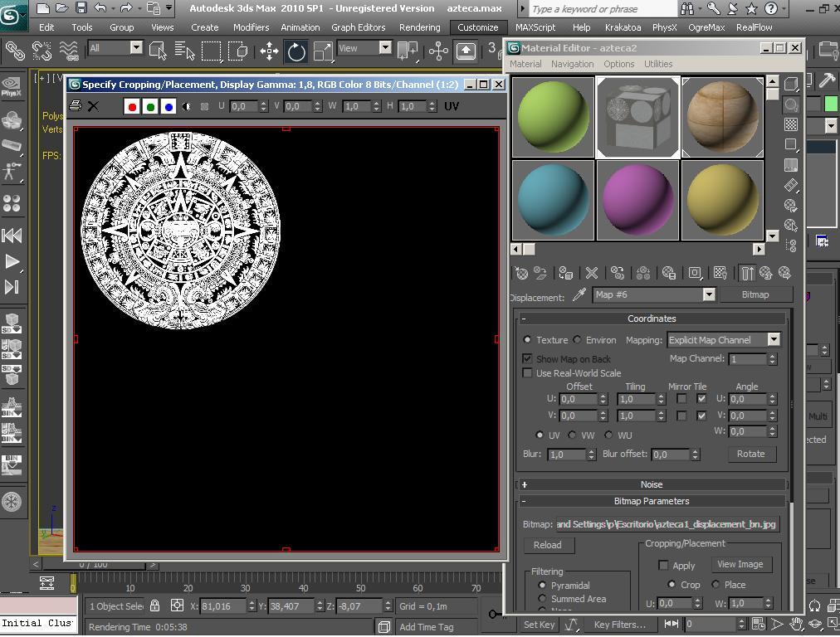The height and width of the screenshot is (637, 840).
Task: Select the Environ radio button
Action: tap(577, 339)
